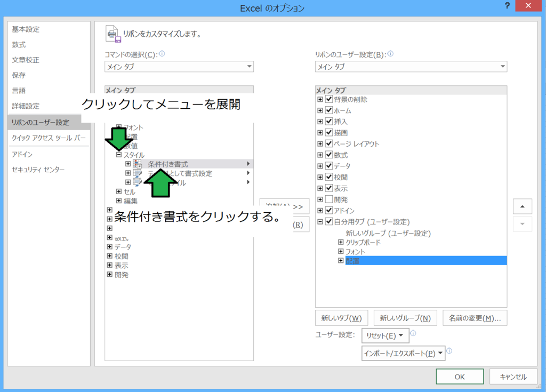The width and height of the screenshot is (546, 392).
Task: Select the 表示 row in the left tree
Action: click(121, 265)
